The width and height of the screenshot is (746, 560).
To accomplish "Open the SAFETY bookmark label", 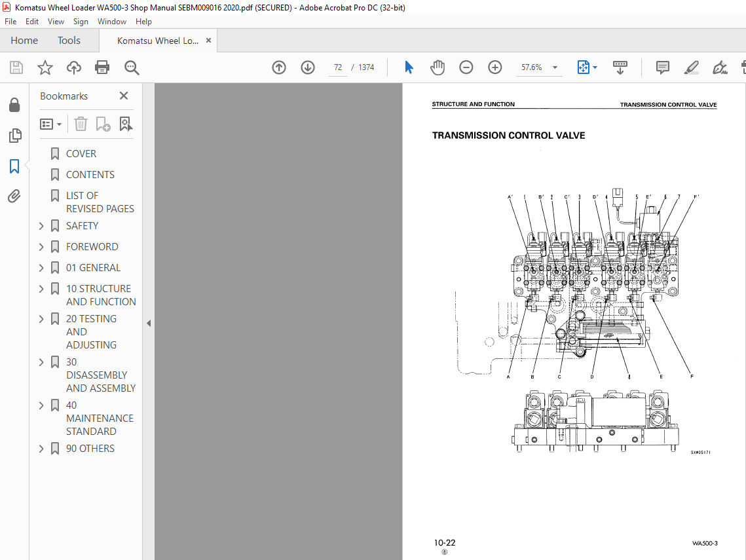I will coord(82,225).
